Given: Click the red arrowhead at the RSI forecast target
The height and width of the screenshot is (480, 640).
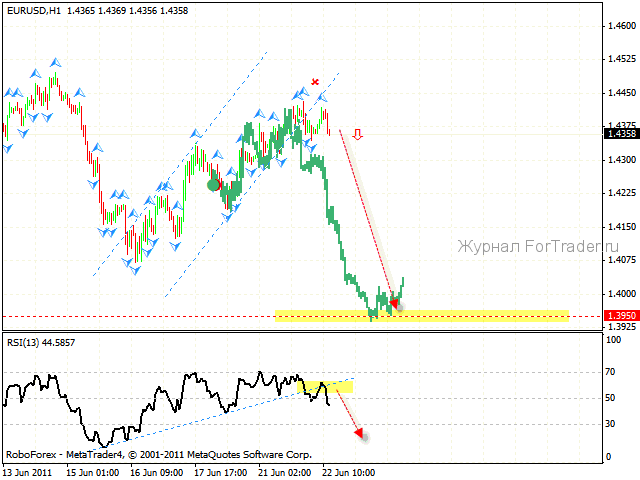Looking at the screenshot, I should click(x=359, y=433).
